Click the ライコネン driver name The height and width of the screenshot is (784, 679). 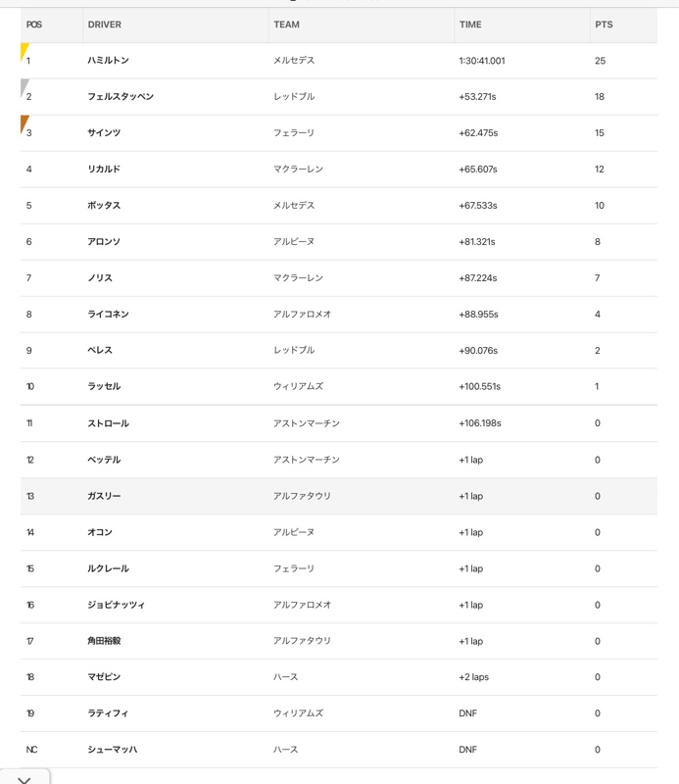pos(108,314)
